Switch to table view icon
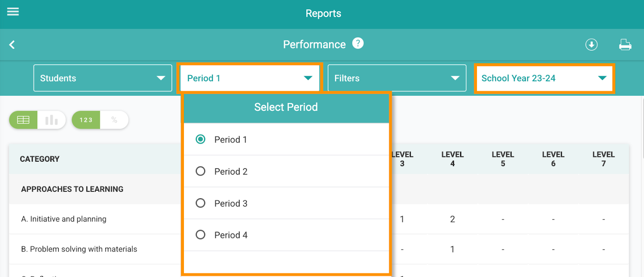This screenshot has height=277, width=644. (23, 120)
